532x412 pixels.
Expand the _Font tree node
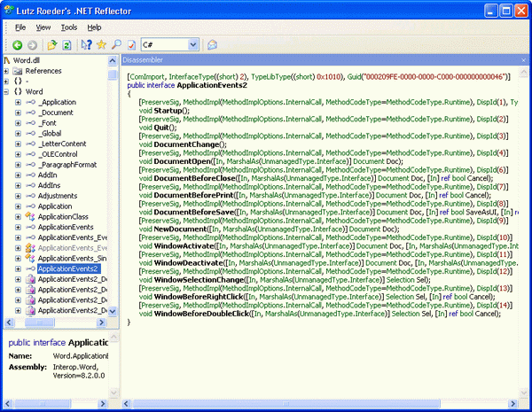18,123
